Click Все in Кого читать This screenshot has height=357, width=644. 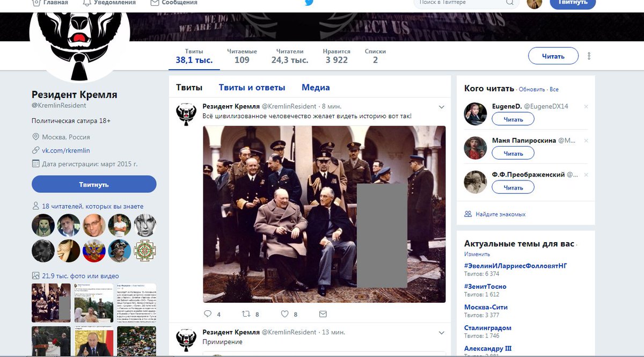(x=554, y=89)
